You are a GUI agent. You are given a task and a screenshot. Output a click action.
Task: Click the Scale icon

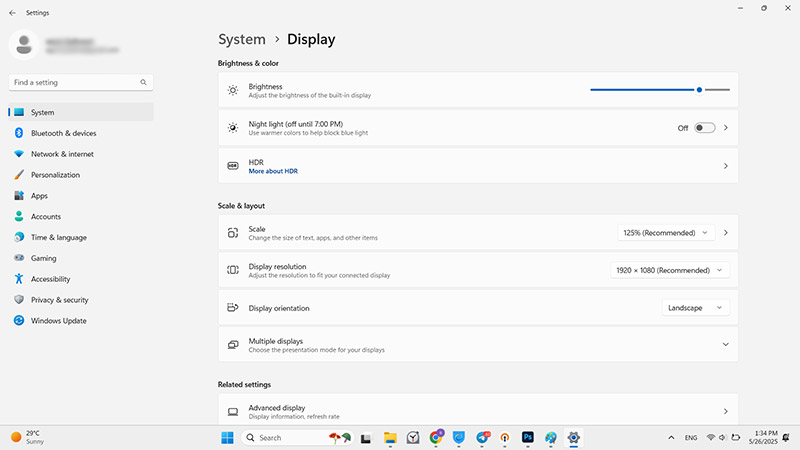point(233,233)
